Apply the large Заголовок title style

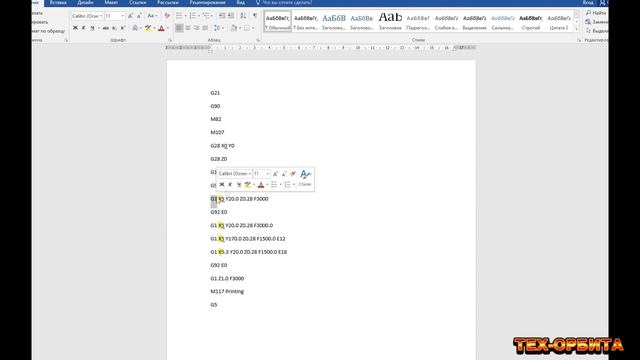(x=390, y=22)
